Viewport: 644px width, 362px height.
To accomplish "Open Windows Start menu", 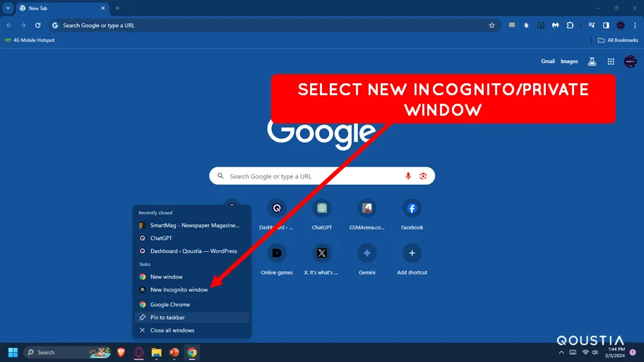I will pyautogui.click(x=13, y=352).
